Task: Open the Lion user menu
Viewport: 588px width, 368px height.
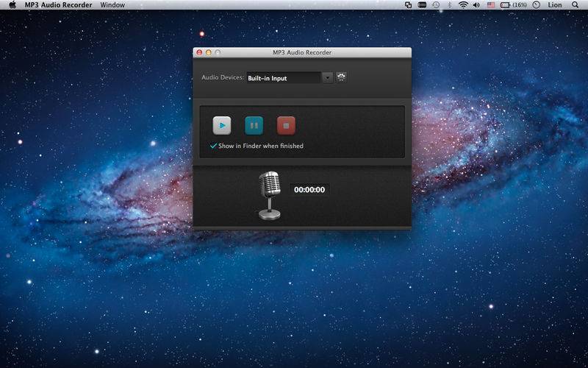Action: pyautogui.click(x=555, y=5)
